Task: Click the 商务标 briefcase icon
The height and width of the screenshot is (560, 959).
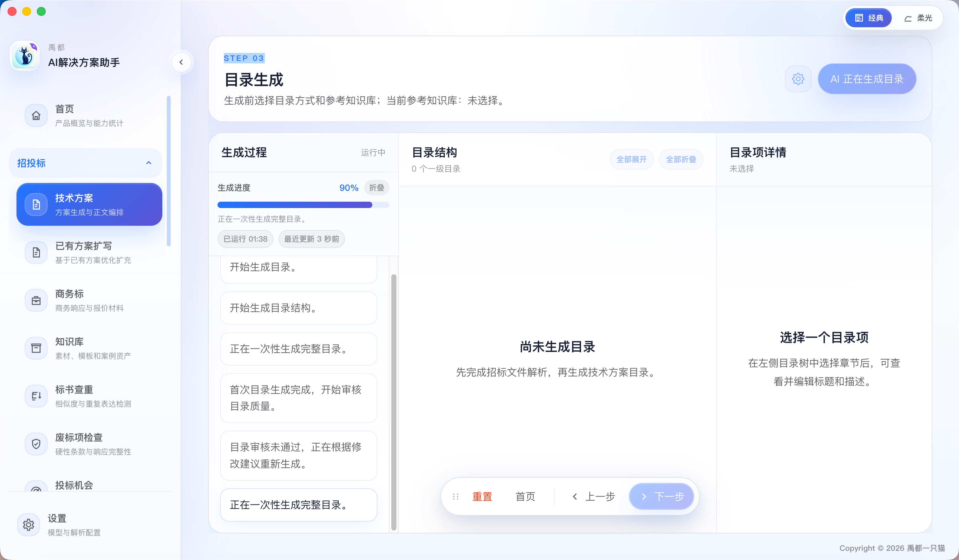Action: tap(36, 300)
